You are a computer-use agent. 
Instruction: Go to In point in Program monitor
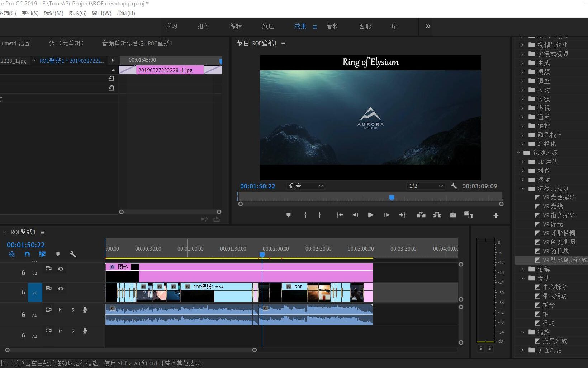(340, 215)
